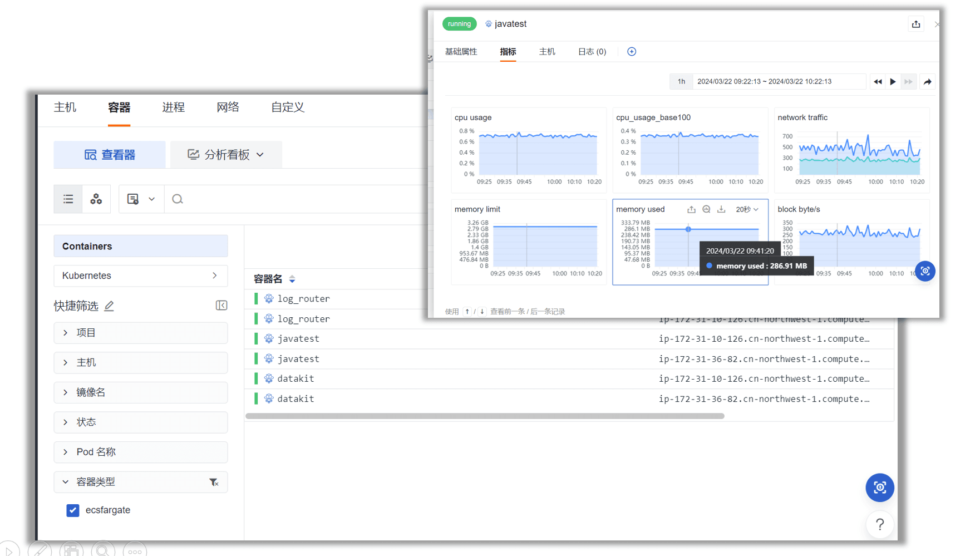Screen dimensions: 980x556
Task: Collapse the quick filter sidebar panel
Action: 221,306
